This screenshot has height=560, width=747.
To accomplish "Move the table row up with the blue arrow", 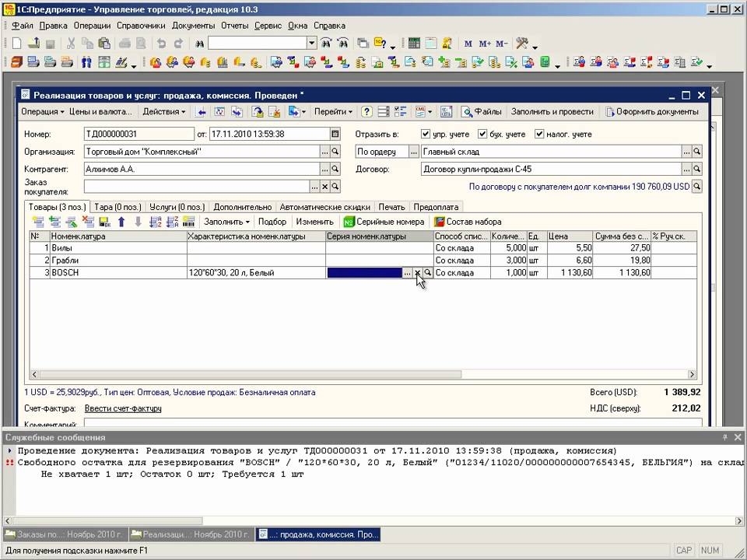I will tap(121, 222).
